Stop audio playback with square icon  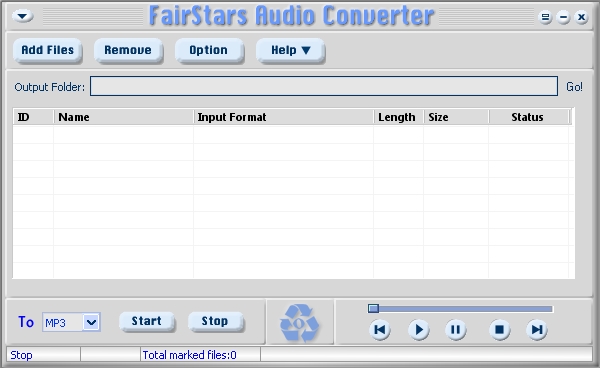tap(499, 329)
